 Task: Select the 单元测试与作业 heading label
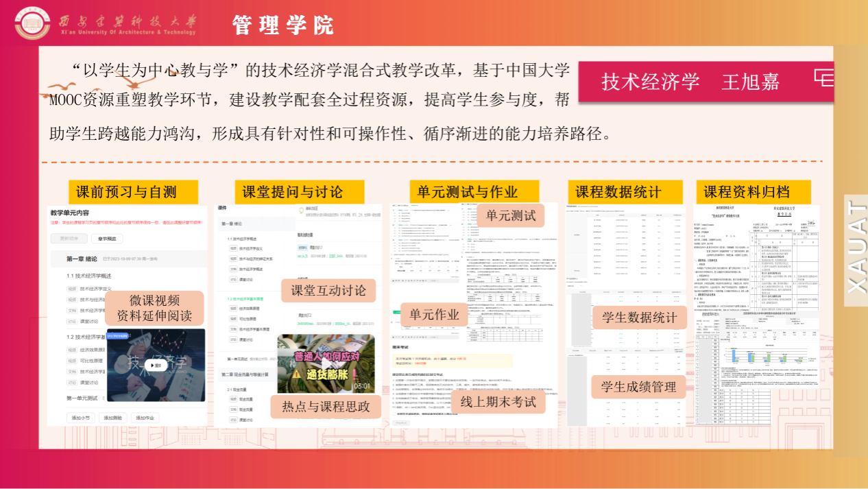tap(474, 191)
